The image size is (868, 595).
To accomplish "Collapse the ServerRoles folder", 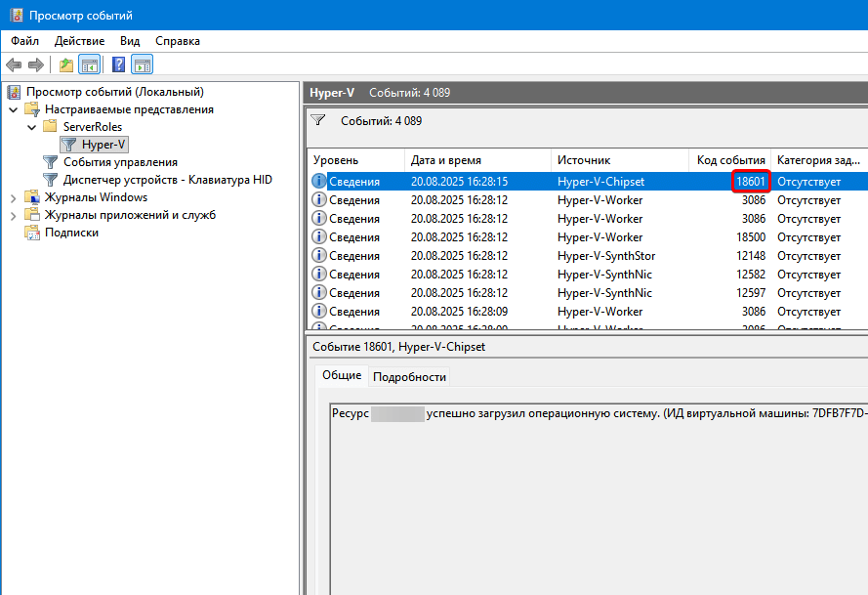I will pos(31,127).
